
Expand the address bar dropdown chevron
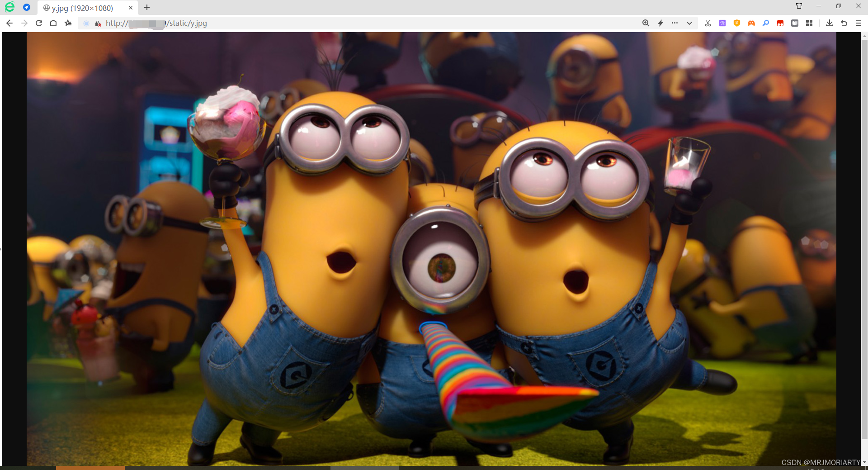(689, 23)
